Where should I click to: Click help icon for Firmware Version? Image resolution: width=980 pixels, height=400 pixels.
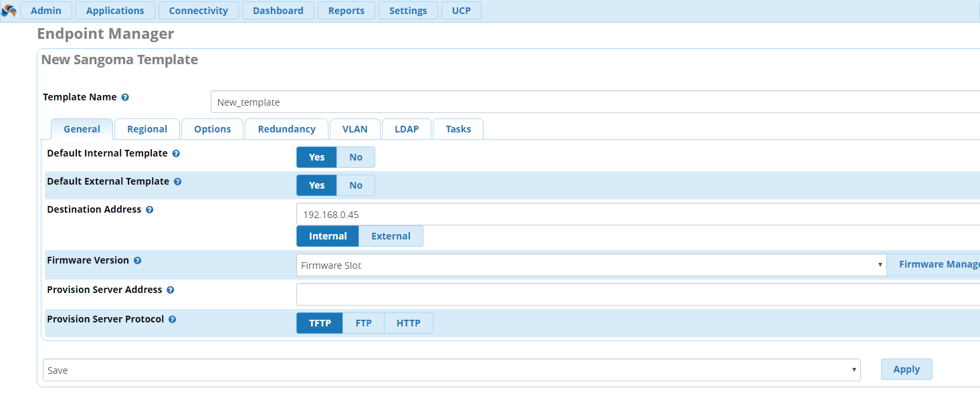pos(137,261)
